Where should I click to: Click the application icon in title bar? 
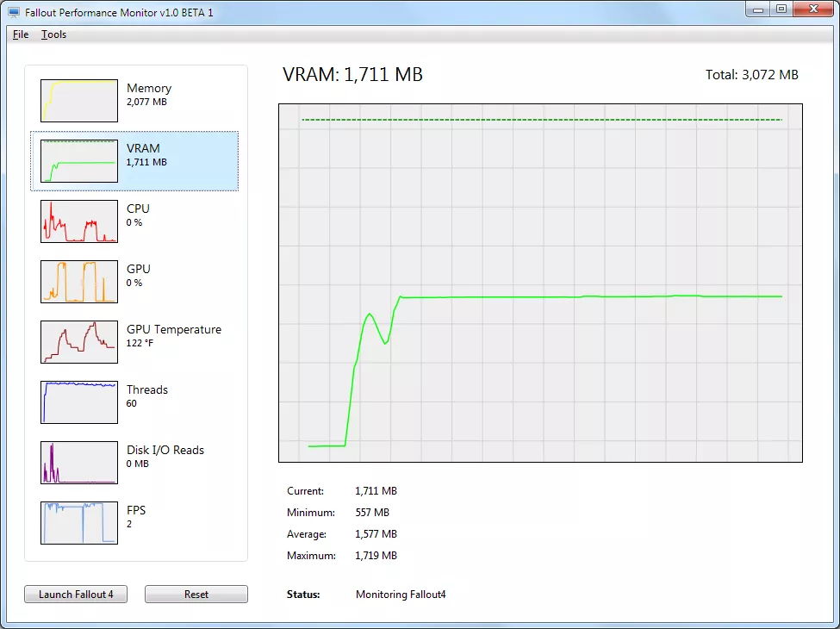click(x=14, y=12)
